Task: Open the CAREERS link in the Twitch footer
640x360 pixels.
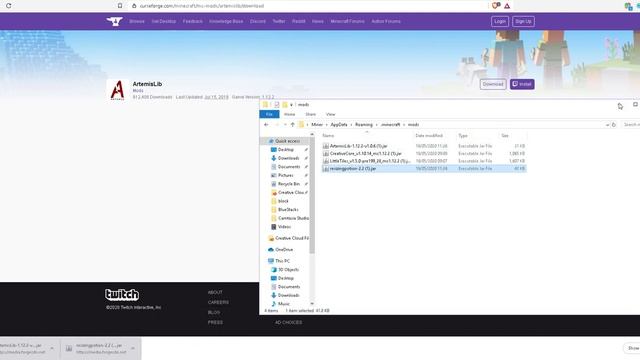Action: [218, 302]
